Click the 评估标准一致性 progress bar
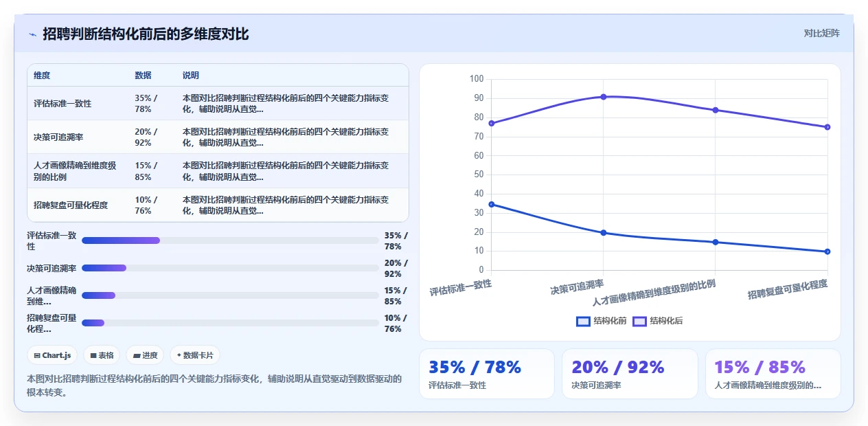 pyautogui.click(x=230, y=240)
